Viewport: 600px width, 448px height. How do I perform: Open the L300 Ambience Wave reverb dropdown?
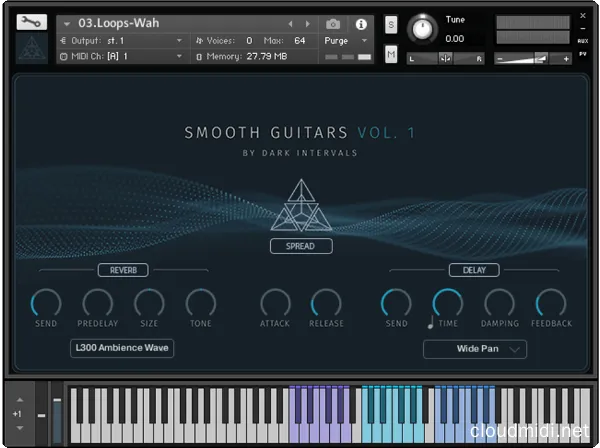point(122,348)
